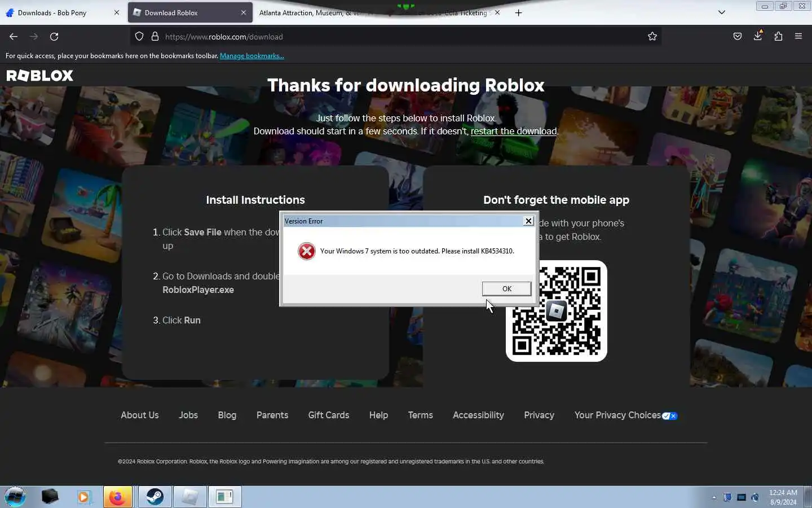
Task: Open the Firefox hamburger menu
Action: coord(798,37)
